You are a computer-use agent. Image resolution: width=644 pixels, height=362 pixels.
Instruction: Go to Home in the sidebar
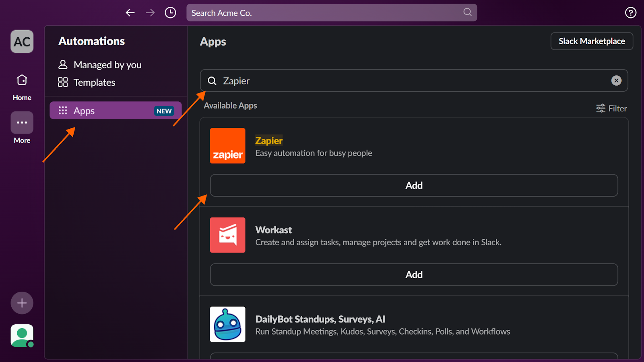[22, 87]
